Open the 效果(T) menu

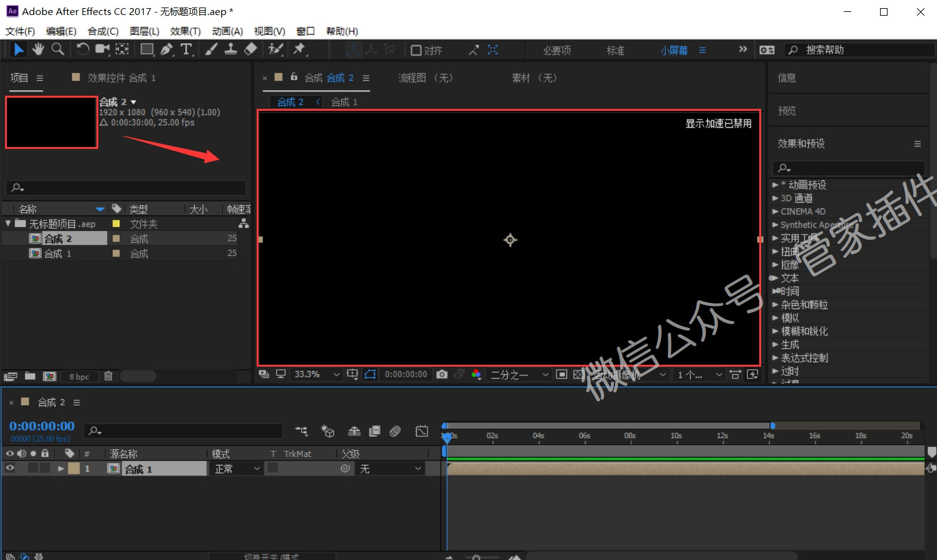coord(185,31)
